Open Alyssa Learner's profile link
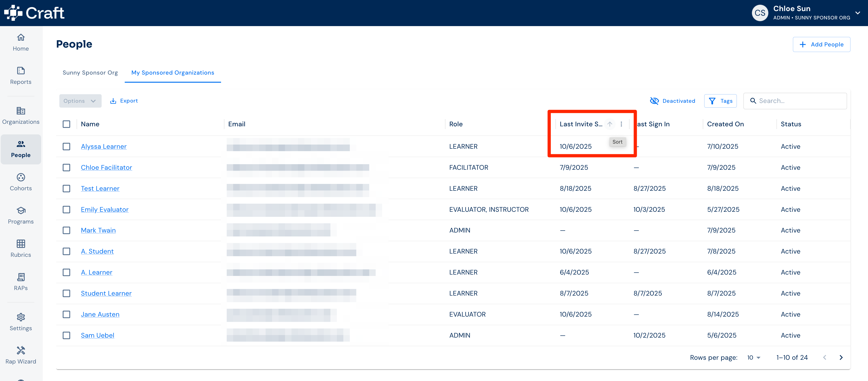 pos(103,147)
